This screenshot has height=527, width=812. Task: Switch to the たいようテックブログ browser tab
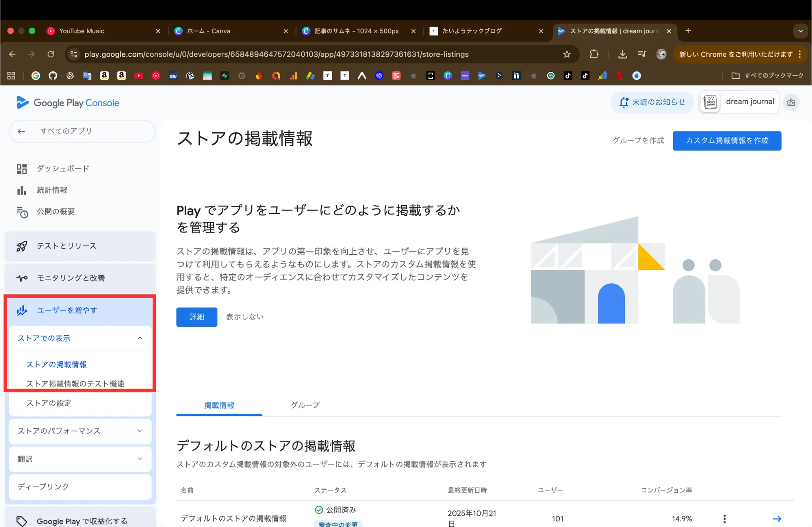472,31
